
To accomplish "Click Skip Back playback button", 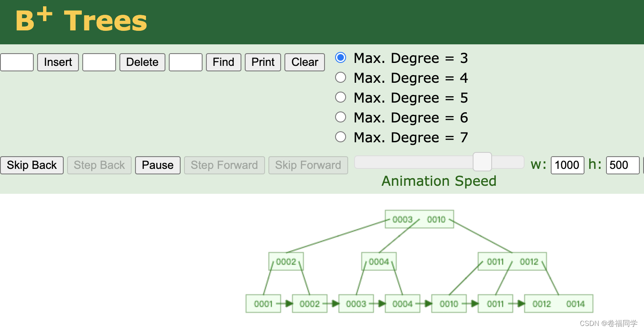I will pyautogui.click(x=32, y=165).
